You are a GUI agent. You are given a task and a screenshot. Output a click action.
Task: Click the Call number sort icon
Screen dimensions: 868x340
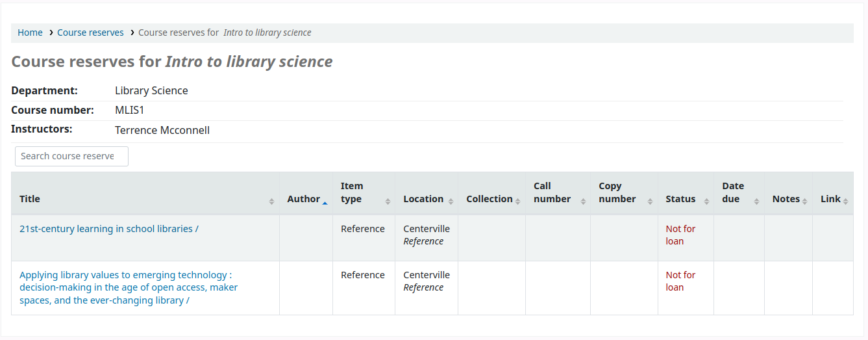click(582, 202)
